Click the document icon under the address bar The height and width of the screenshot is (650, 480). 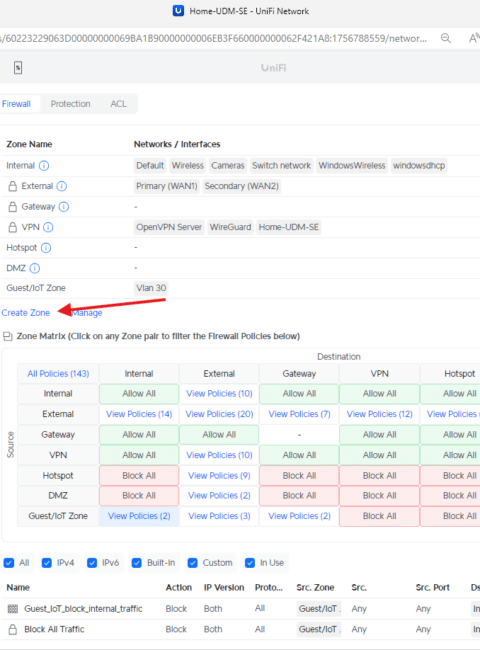pyautogui.click(x=18, y=68)
